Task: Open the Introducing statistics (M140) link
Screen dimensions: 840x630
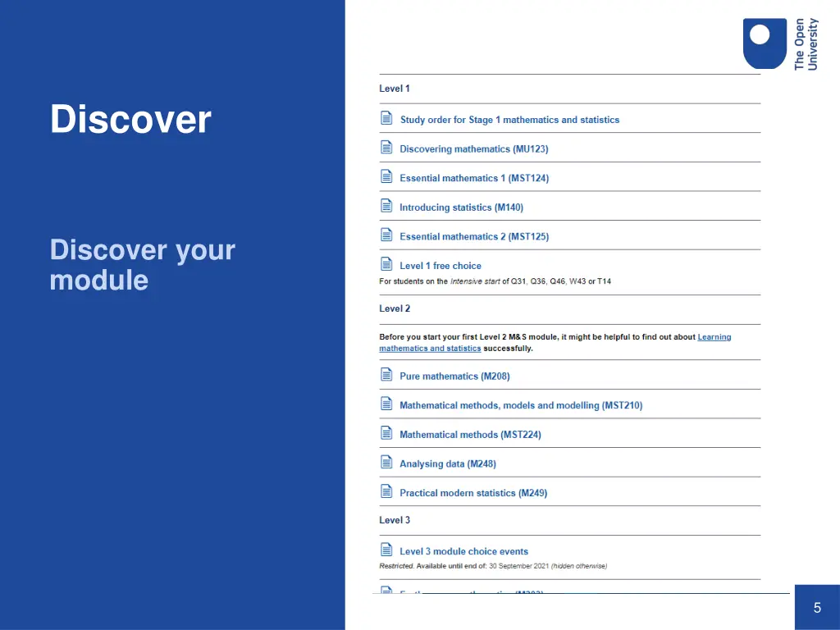Action: pyautogui.click(x=461, y=208)
